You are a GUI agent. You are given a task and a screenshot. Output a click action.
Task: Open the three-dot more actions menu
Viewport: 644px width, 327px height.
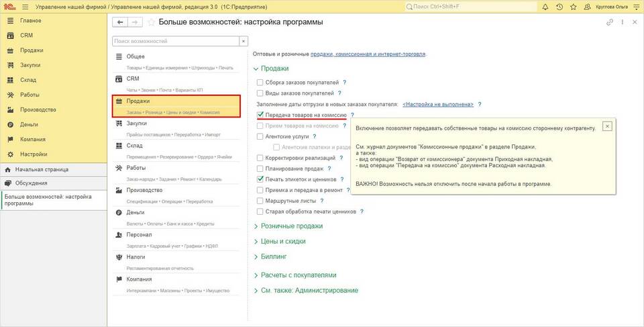click(623, 22)
